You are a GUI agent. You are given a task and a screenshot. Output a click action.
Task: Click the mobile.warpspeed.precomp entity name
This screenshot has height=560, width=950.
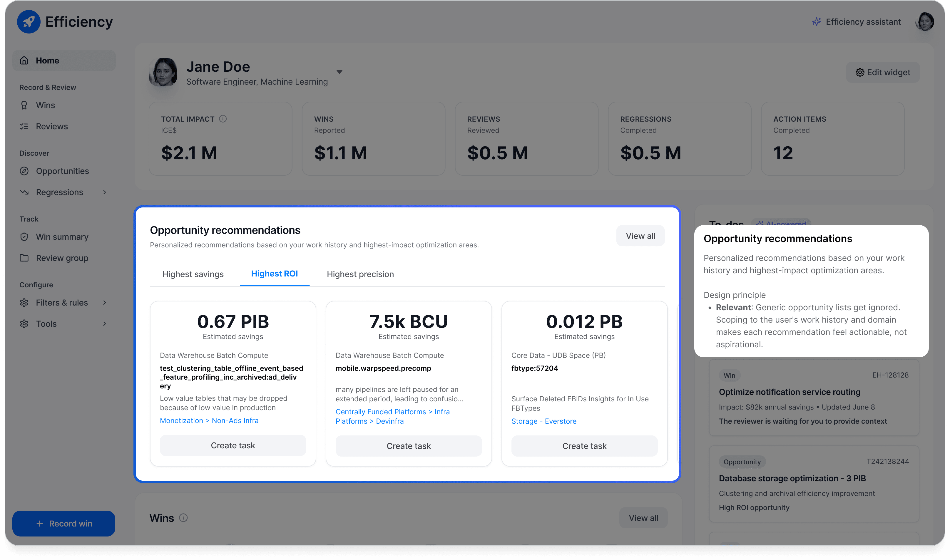383,368
